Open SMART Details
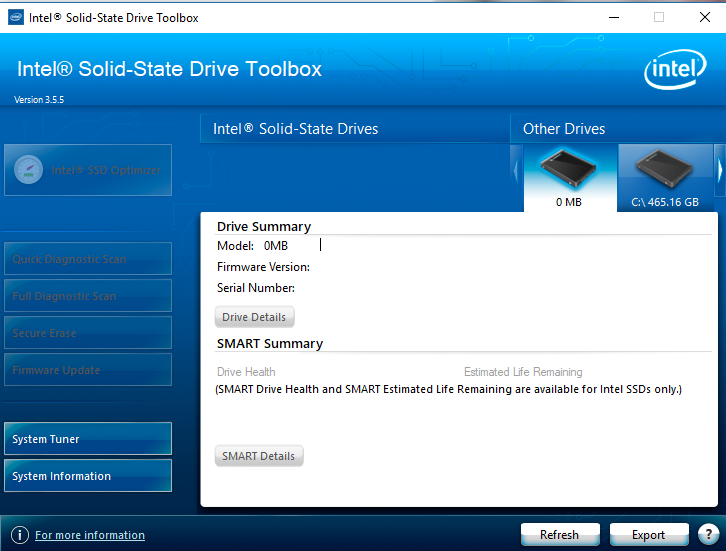Viewport: 726px width, 551px height. 259,456
